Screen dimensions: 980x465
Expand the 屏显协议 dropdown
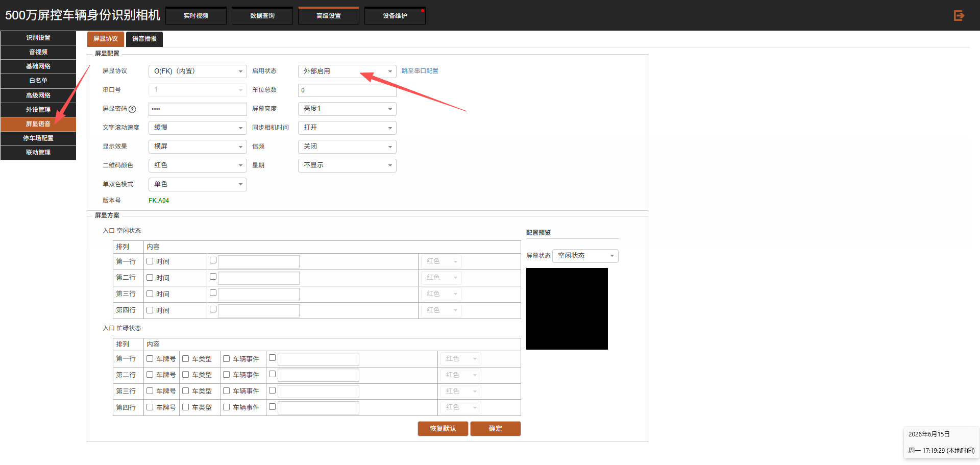[x=198, y=71]
